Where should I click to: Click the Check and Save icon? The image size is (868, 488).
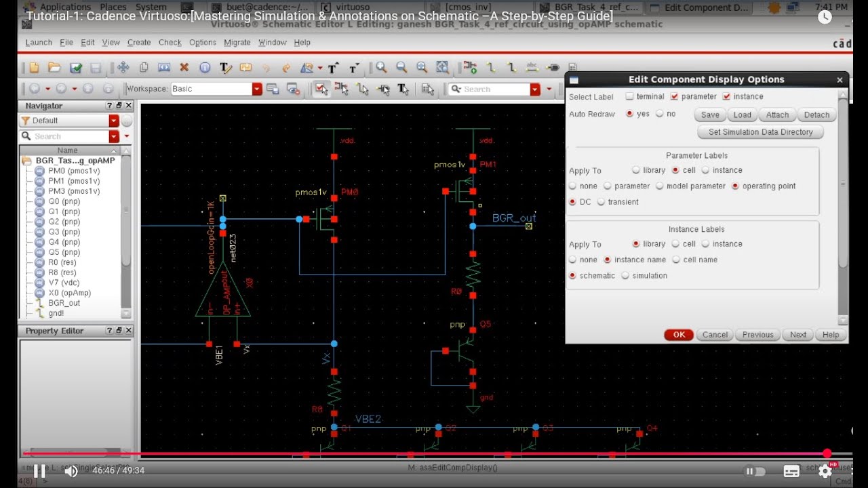coord(75,68)
